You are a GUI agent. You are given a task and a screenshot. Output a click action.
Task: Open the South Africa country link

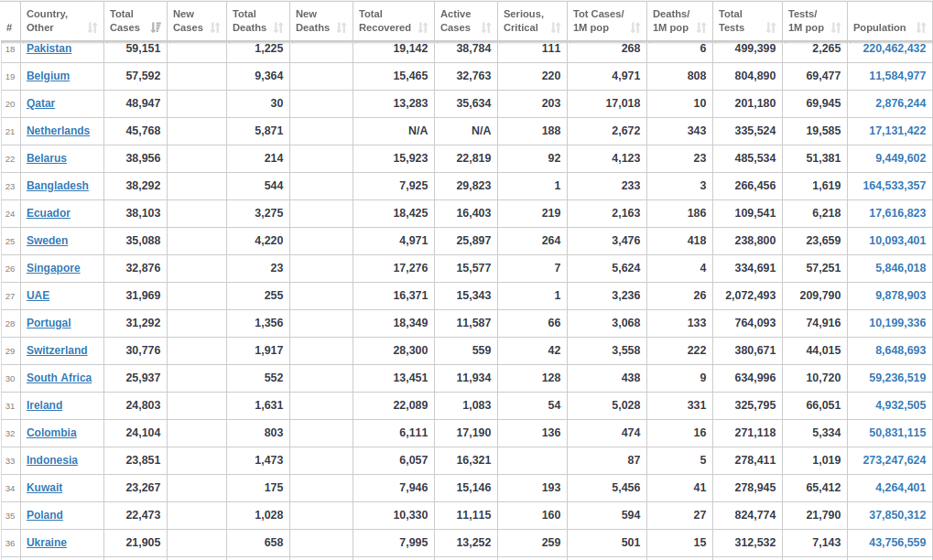(x=59, y=378)
